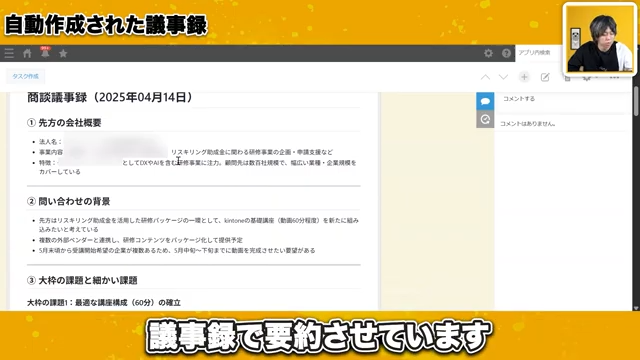
Task: Select the change history clock tab
Action: [x=485, y=119]
